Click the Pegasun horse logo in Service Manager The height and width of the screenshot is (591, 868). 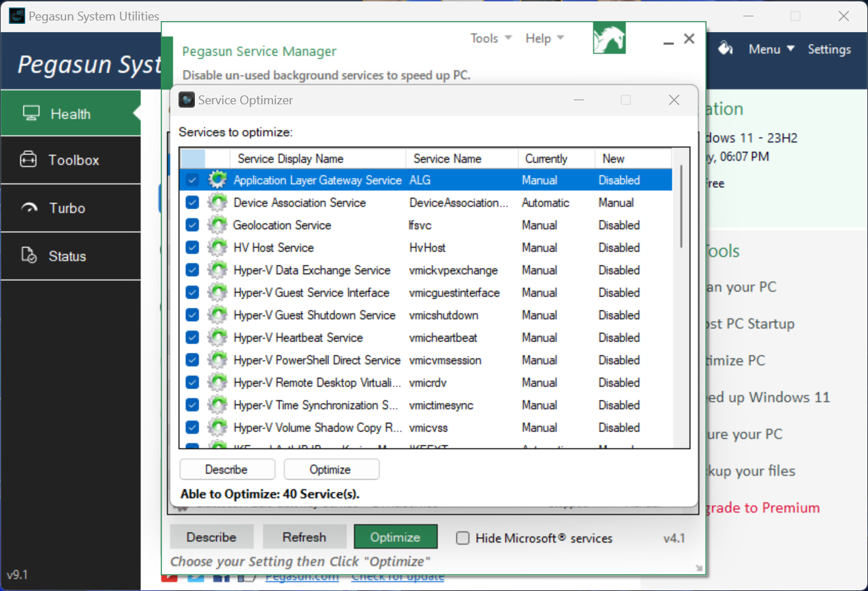click(609, 38)
